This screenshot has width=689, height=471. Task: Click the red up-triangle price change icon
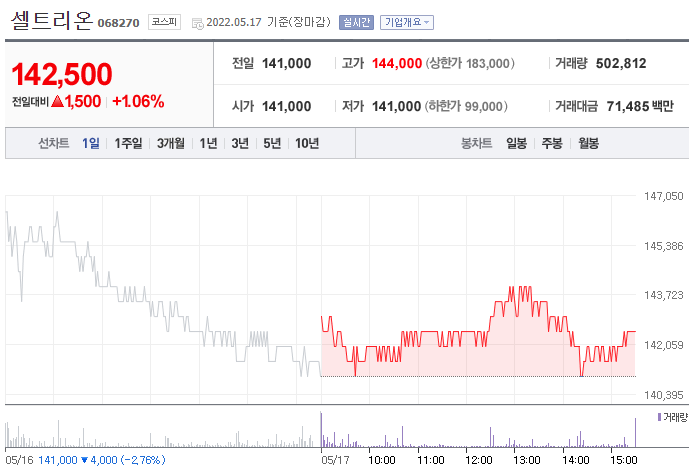[x=58, y=101]
